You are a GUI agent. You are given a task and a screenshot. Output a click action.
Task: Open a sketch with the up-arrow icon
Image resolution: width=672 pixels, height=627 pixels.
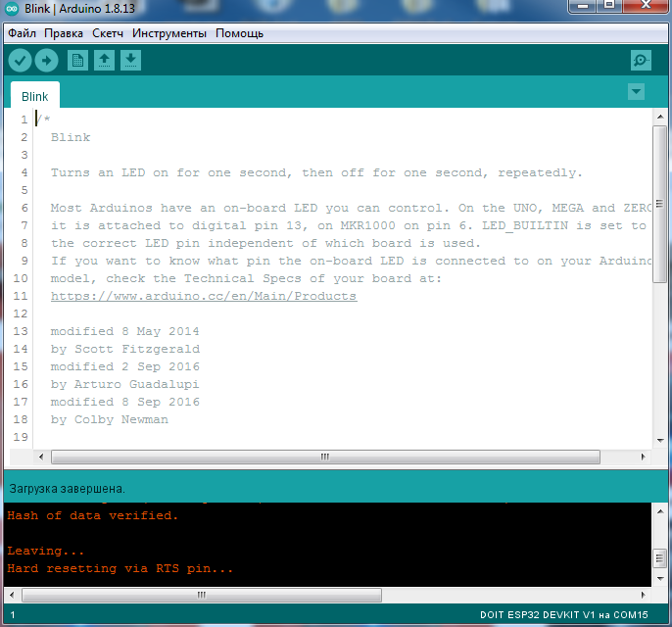(104, 61)
